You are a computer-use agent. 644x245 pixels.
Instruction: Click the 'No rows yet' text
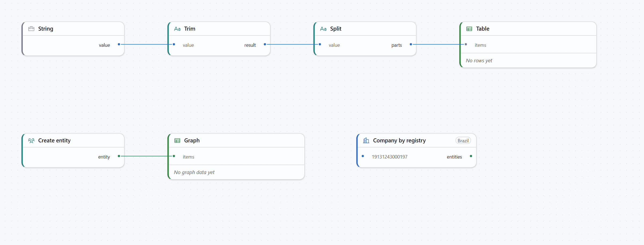[x=479, y=61]
